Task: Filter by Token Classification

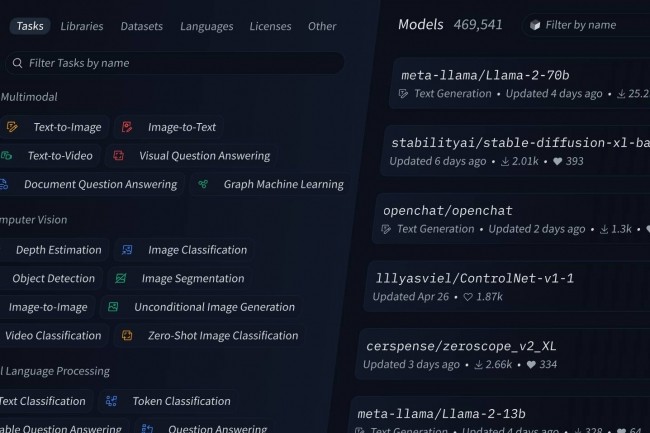Action: coord(168,401)
